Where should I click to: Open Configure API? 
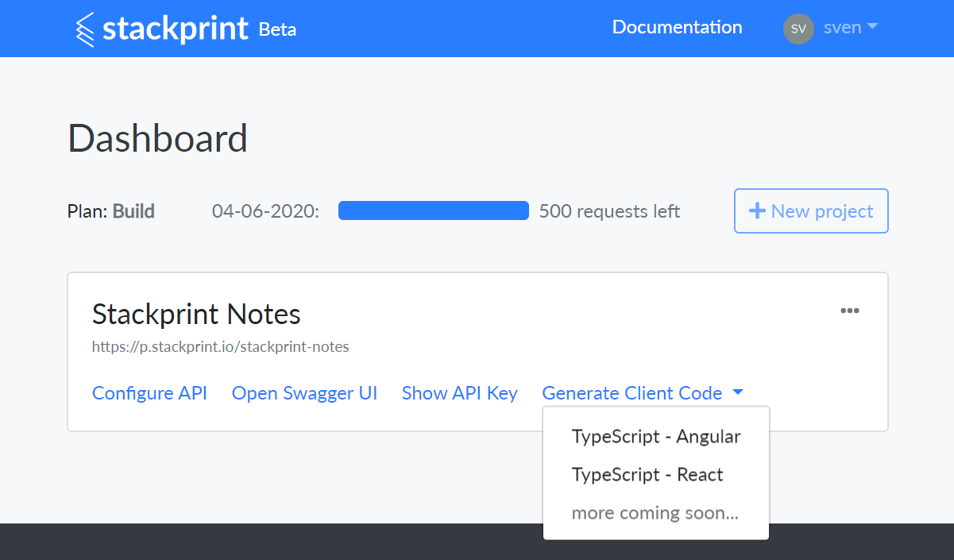[x=149, y=393]
